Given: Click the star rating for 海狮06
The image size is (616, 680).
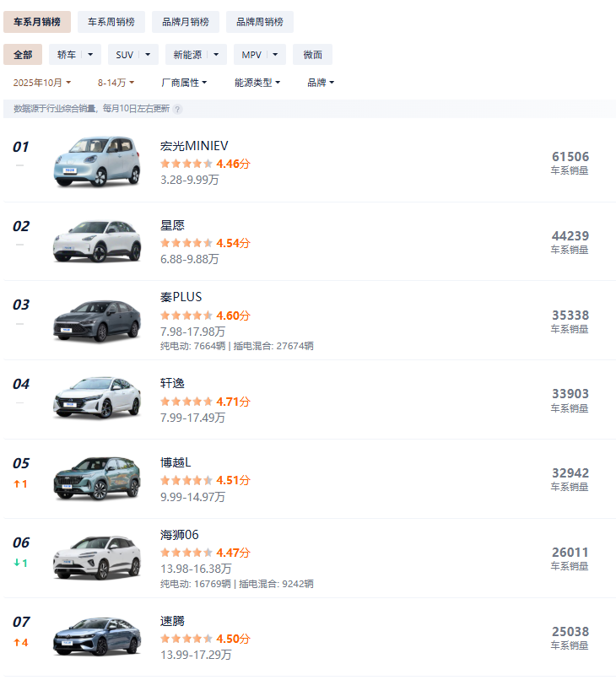Looking at the screenshot, I should [186, 553].
